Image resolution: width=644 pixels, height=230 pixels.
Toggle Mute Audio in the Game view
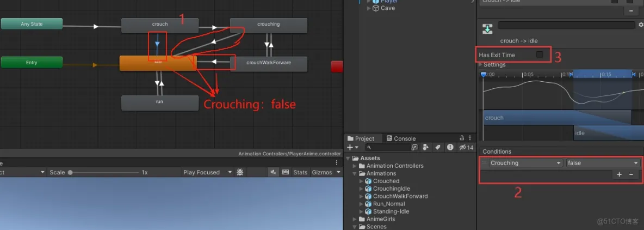click(273, 172)
